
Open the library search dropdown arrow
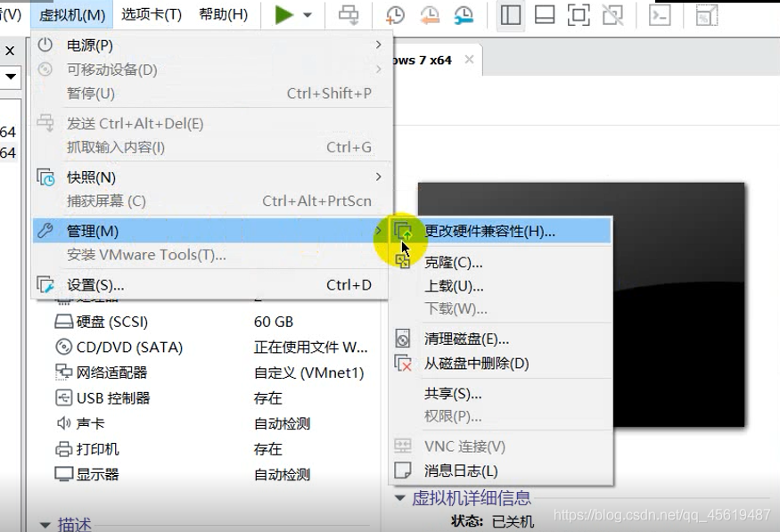(x=11, y=77)
